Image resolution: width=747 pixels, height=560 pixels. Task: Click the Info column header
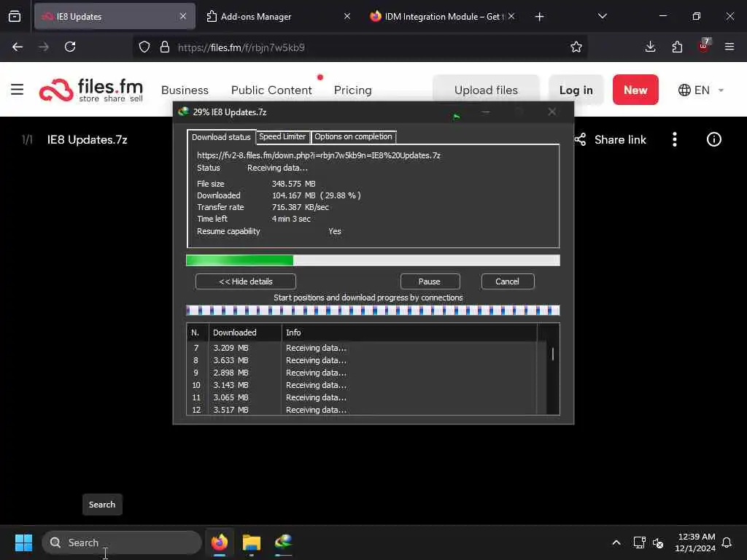tap(409, 332)
